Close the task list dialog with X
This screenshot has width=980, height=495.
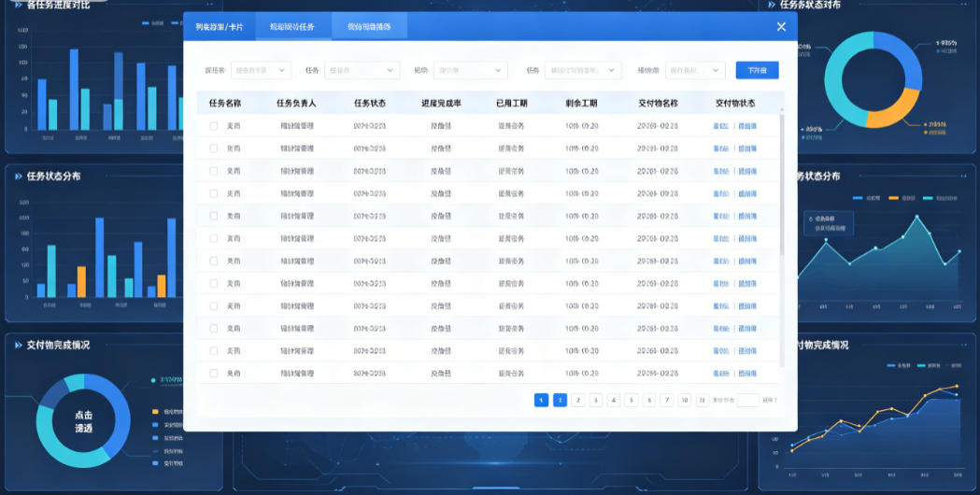tap(781, 27)
